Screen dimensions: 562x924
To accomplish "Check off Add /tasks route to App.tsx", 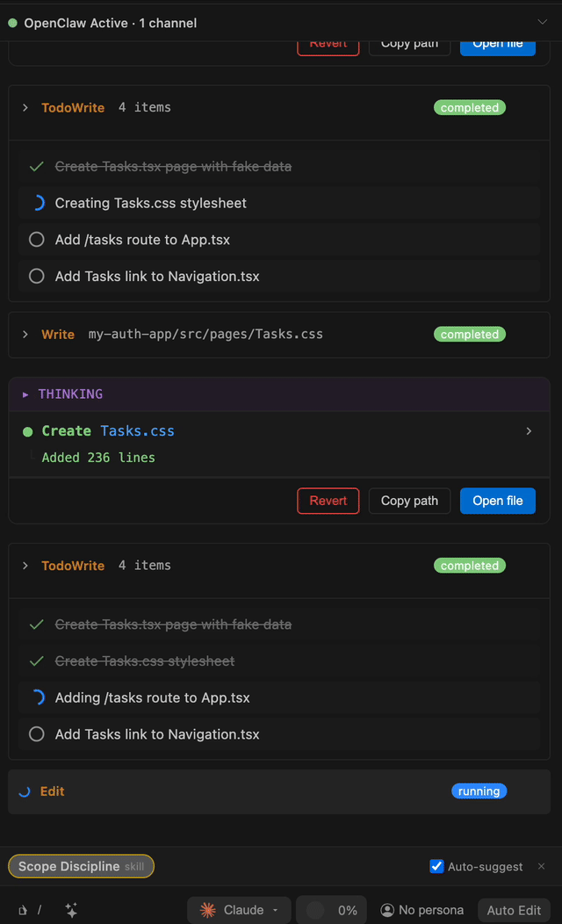I will (x=36, y=239).
